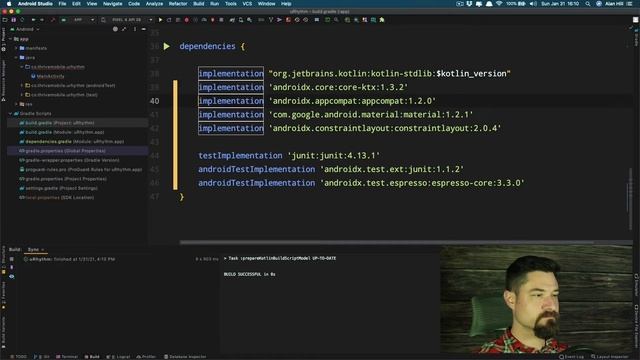Open the Apple menu
The width and height of the screenshot is (640, 360).
(9, 4)
